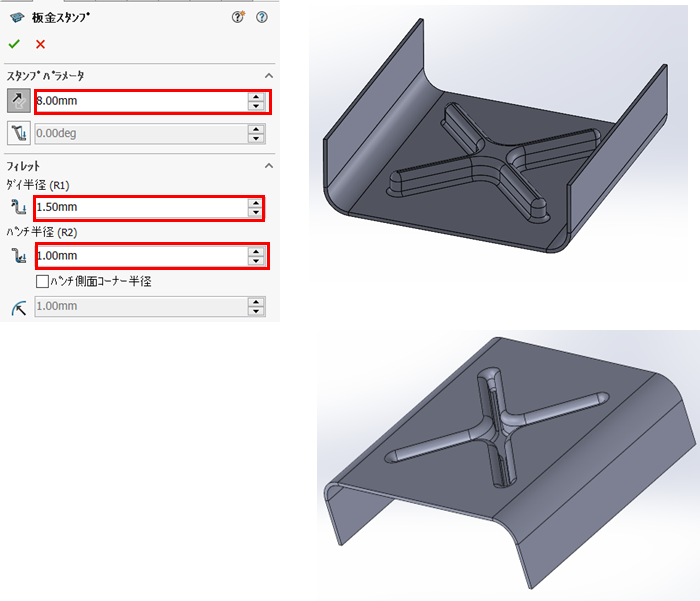Enable the パンチ側面コーナー半径 checkbox
The height and width of the screenshot is (601, 700).
tap(42, 282)
